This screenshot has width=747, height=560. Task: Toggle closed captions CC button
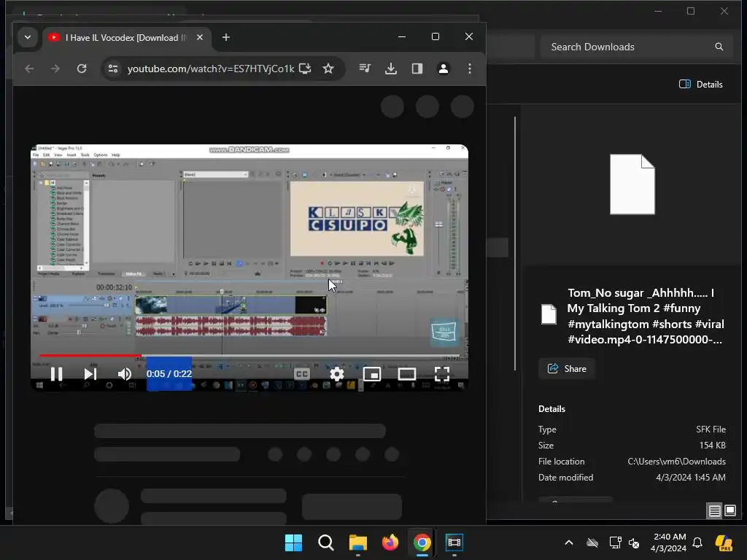pos(301,374)
